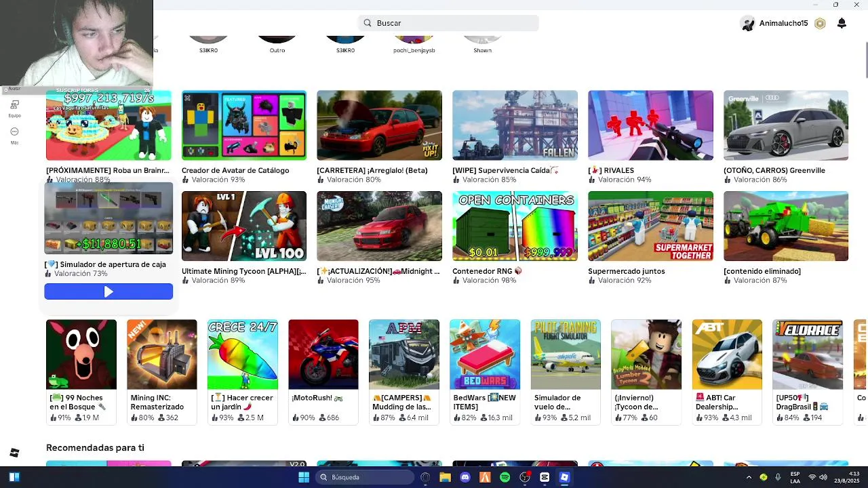
Task: Open friend Outro profile
Action: point(277,44)
